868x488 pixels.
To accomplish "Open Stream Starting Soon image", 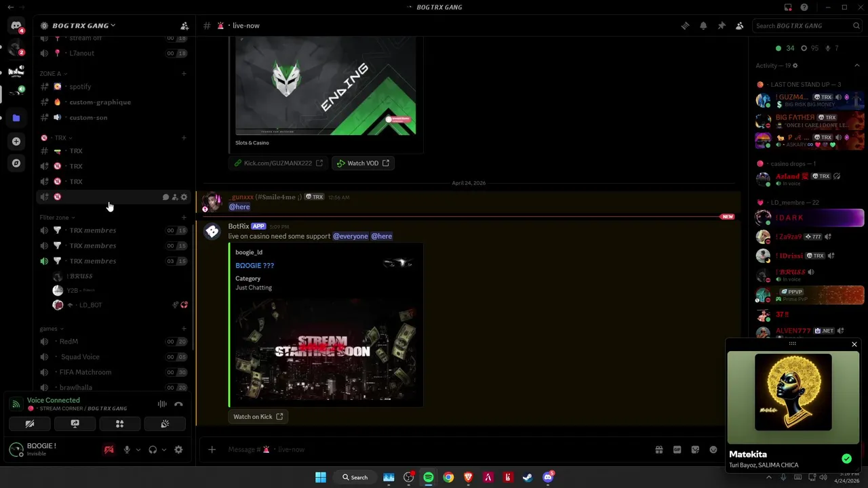I will 325,350.
